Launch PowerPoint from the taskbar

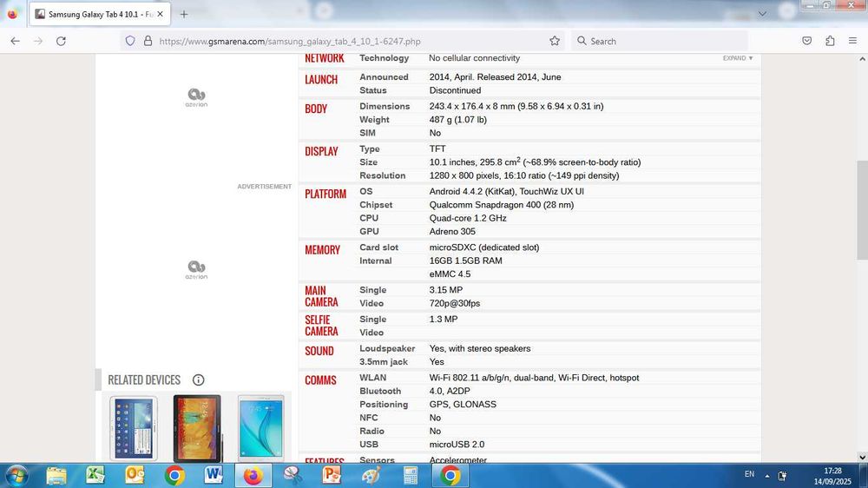tap(332, 475)
